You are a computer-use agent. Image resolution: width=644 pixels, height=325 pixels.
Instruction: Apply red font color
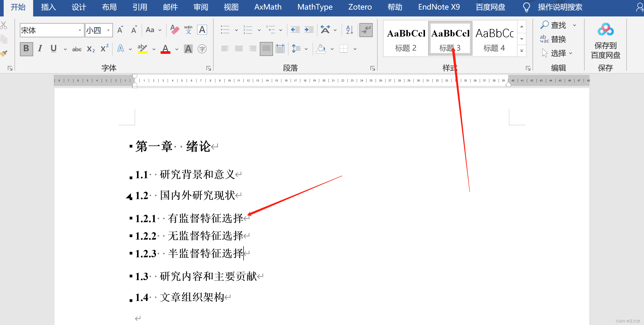click(x=165, y=49)
